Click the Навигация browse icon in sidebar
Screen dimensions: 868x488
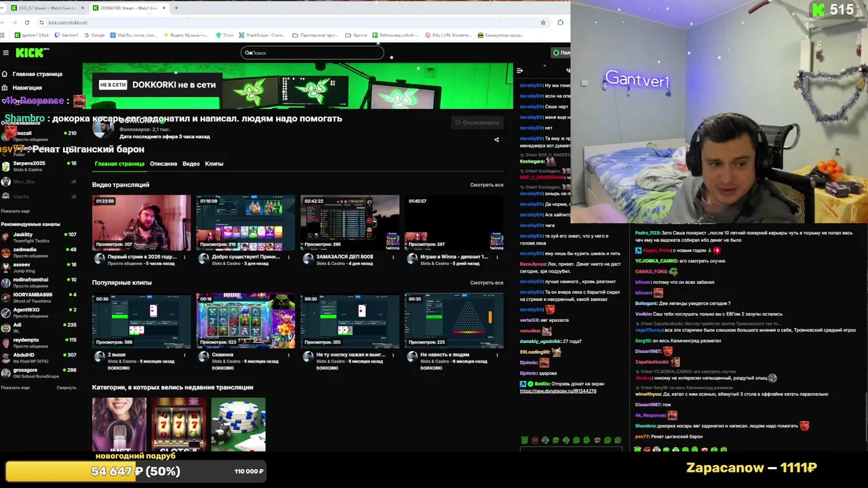point(5,87)
